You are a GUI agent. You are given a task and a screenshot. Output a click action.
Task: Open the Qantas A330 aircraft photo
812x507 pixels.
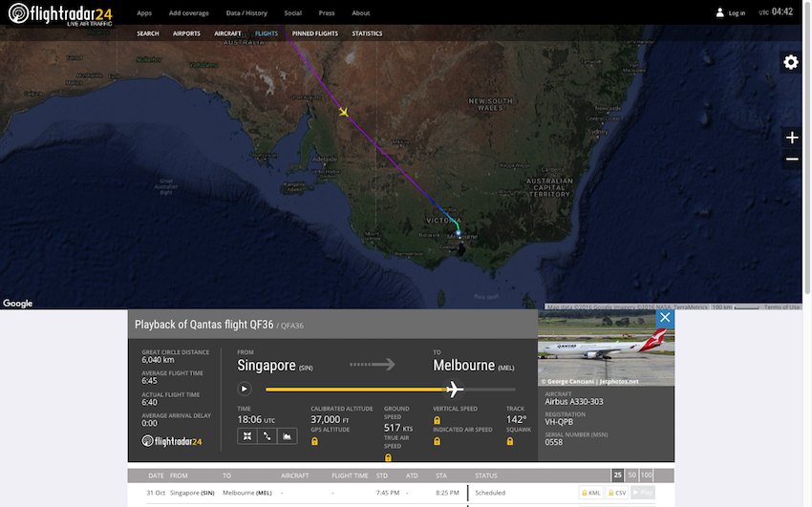point(606,348)
